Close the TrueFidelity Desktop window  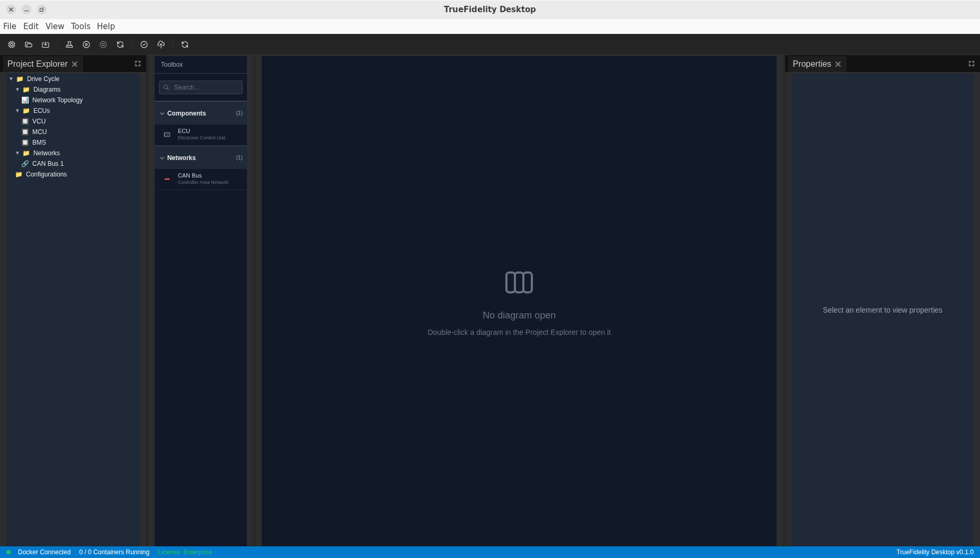tap(11, 10)
